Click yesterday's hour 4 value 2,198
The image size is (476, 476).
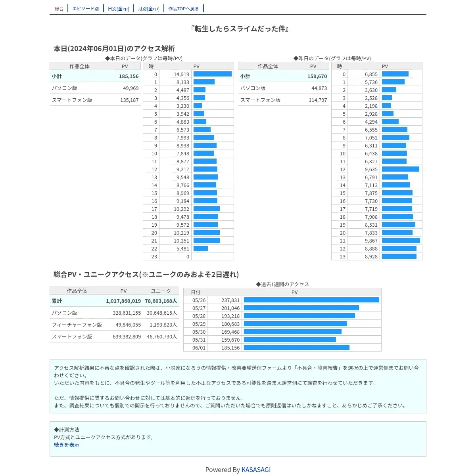(371, 106)
